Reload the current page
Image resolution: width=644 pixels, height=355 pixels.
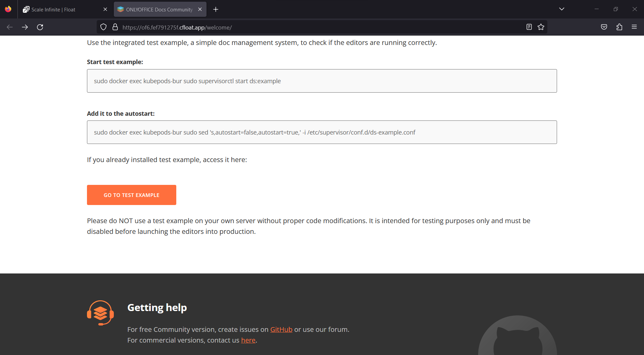tap(40, 27)
